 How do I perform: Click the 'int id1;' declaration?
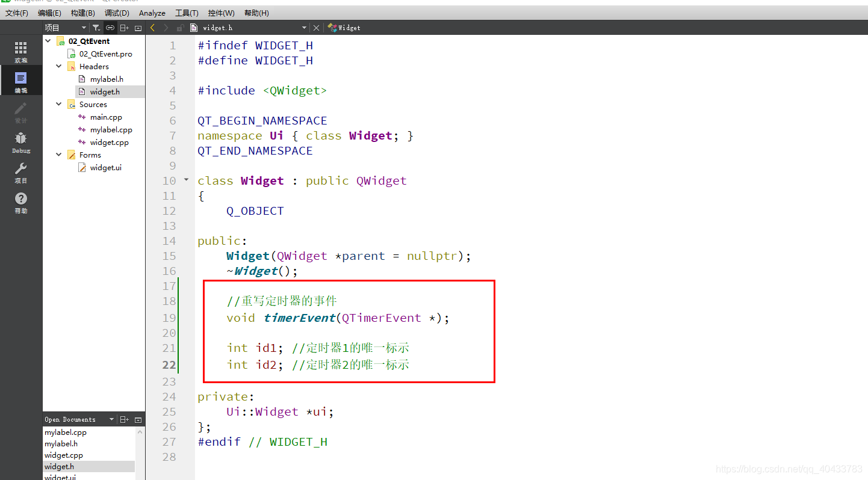(x=255, y=348)
